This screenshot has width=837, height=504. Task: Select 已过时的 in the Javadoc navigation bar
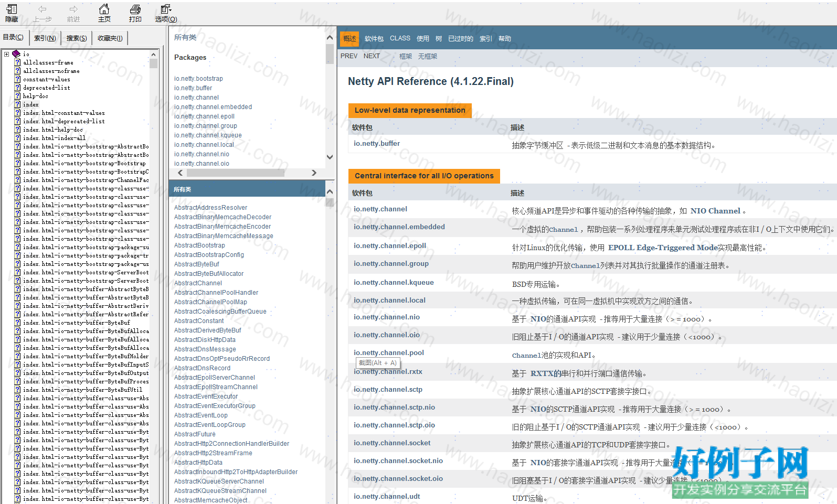tap(461, 38)
